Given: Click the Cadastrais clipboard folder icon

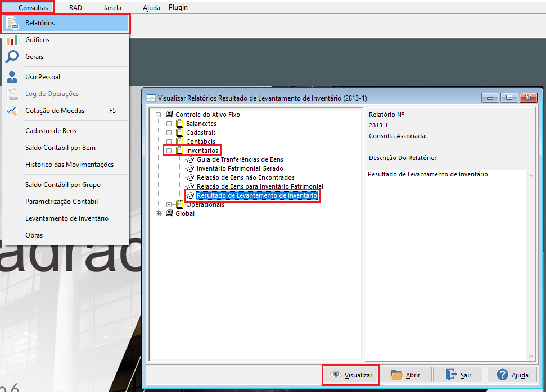Looking at the screenshot, I should coord(180,133).
